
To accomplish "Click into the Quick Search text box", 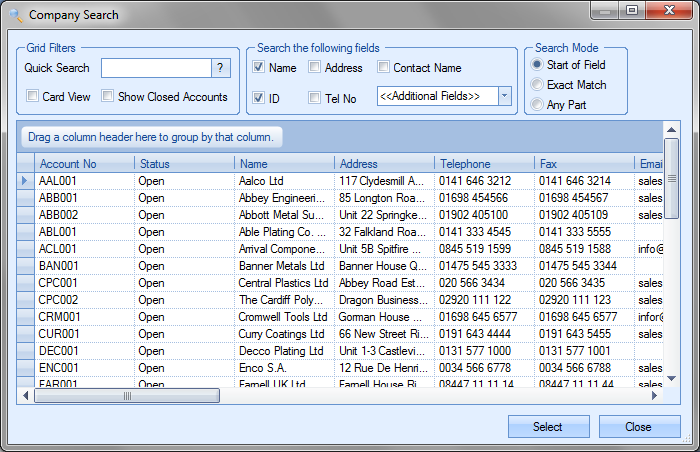I will coord(155,68).
